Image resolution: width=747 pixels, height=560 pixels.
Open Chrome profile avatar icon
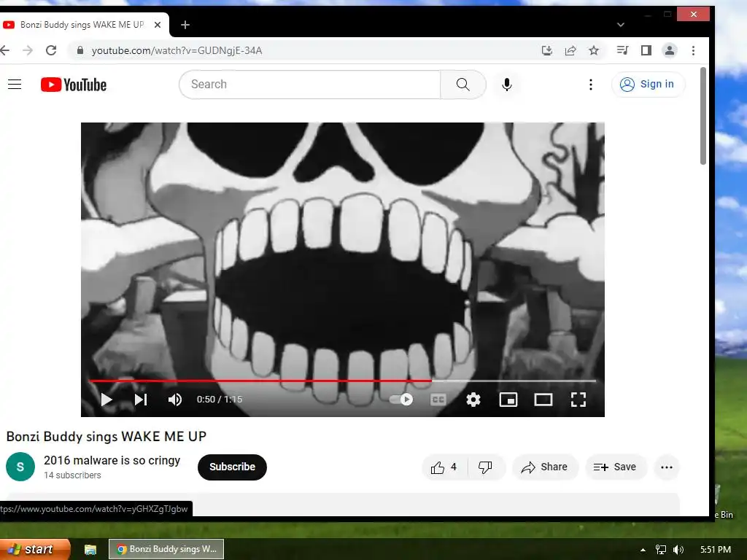pyautogui.click(x=670, y=50)
